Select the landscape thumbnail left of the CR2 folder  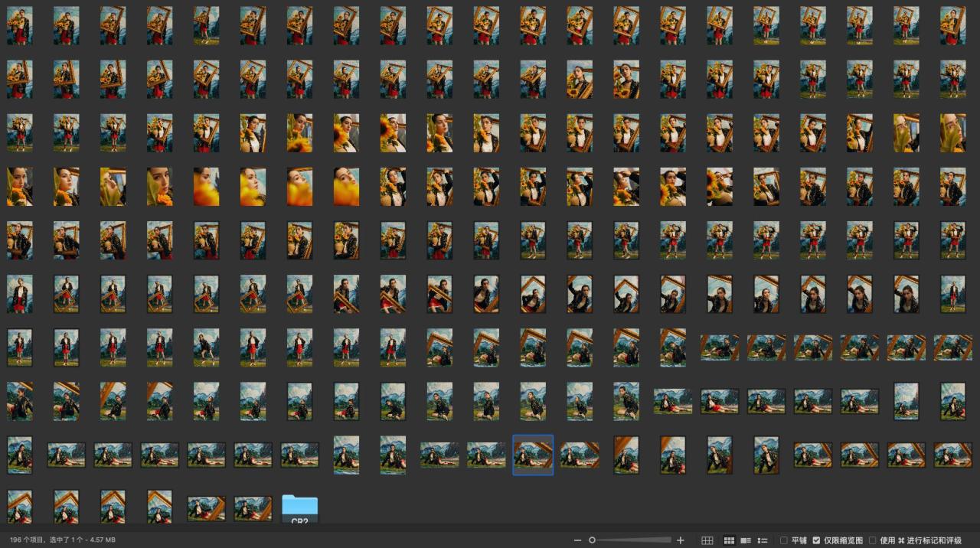pos(253,509)
